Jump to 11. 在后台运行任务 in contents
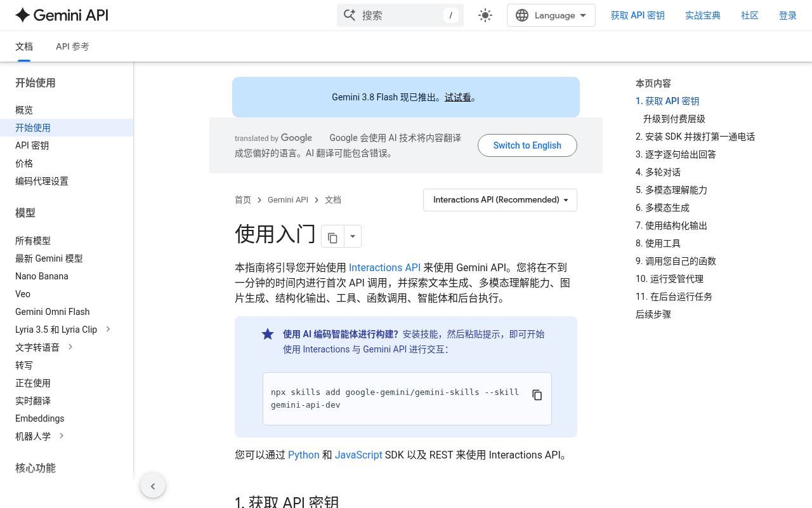Viewport: 812px width, 508px height. (674, 297)
